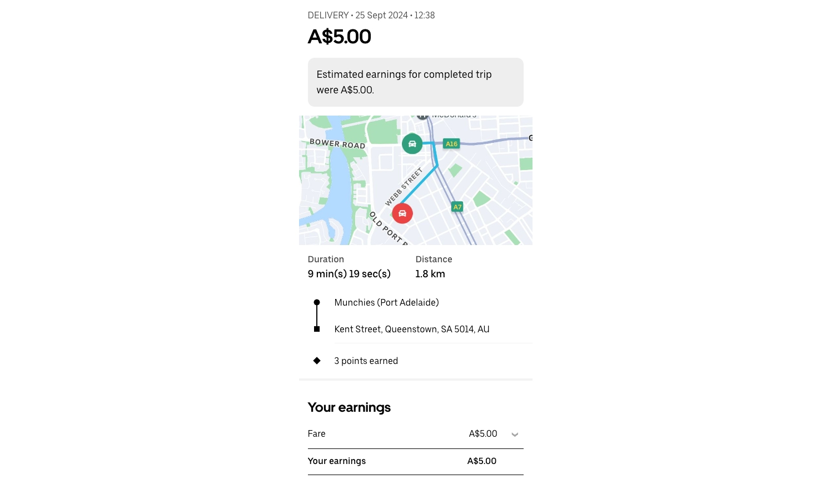Click the Duration value text
The image size is (831, 504).
pos(349,274)
